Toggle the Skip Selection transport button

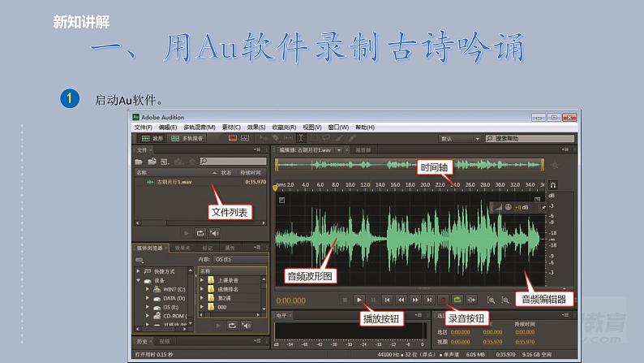[x=471, y=300]
